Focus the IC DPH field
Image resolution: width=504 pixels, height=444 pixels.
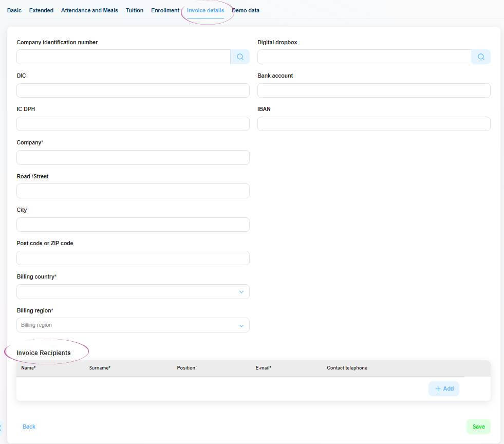[x=133, y=124]
